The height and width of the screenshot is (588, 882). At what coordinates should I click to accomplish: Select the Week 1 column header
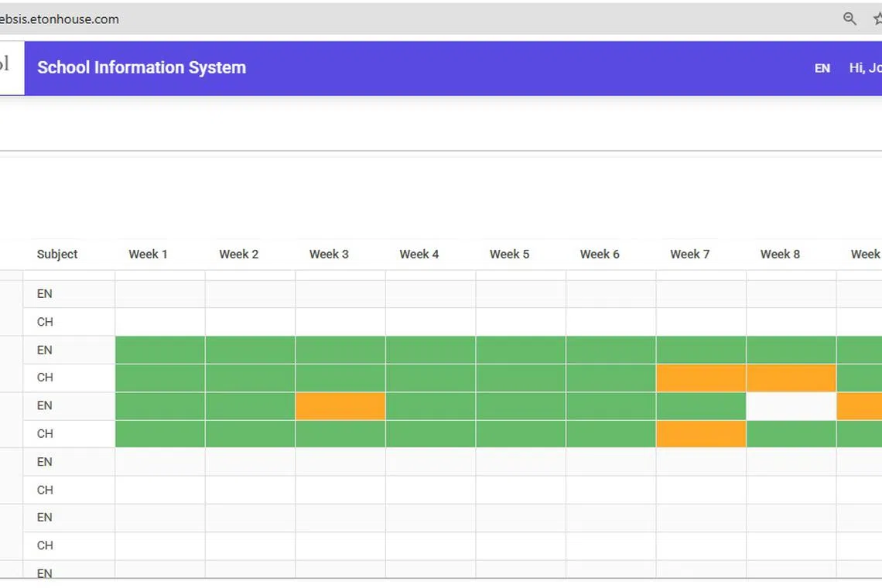click(148, 254)
